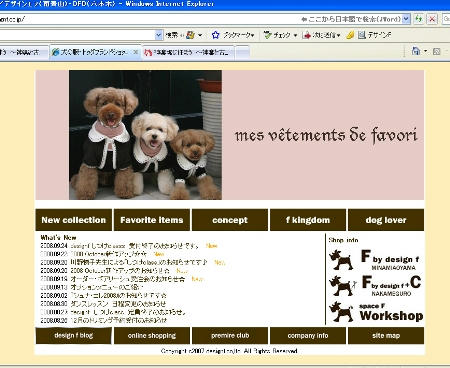Image resolution: width=450 pixels, height=368 pixels.
Task: Open F by design f Minamiaoyama shop
Action: click(390, 260)
